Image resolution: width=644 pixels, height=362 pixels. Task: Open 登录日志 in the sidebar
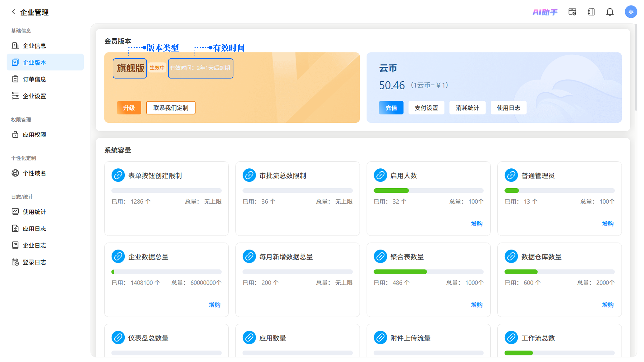pyautogui.click(x=45, y=262)
